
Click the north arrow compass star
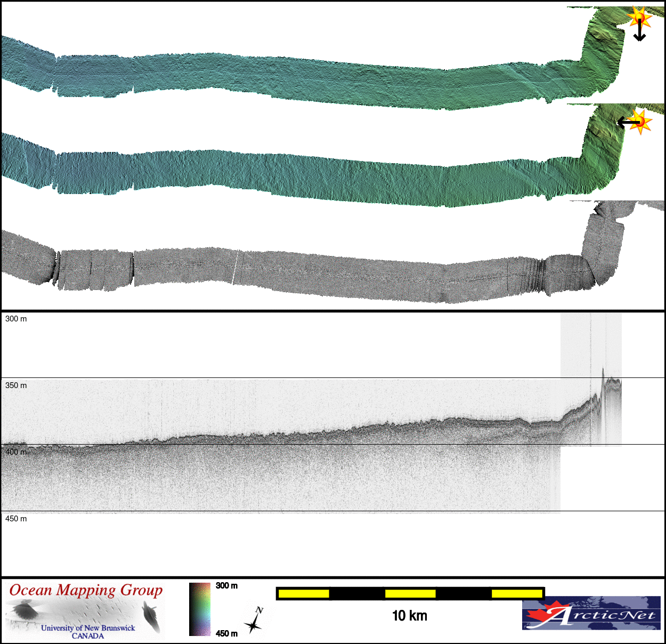[254, 622]
